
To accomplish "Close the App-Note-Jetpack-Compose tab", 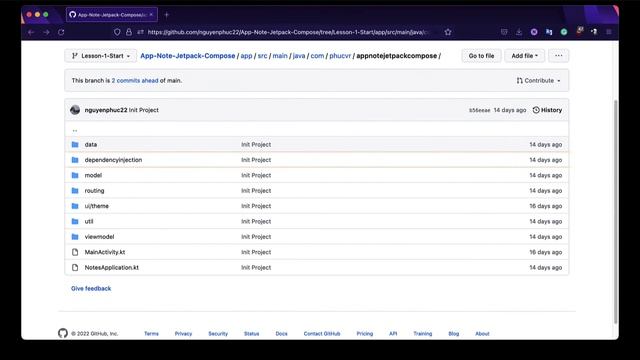I will 151,15.
